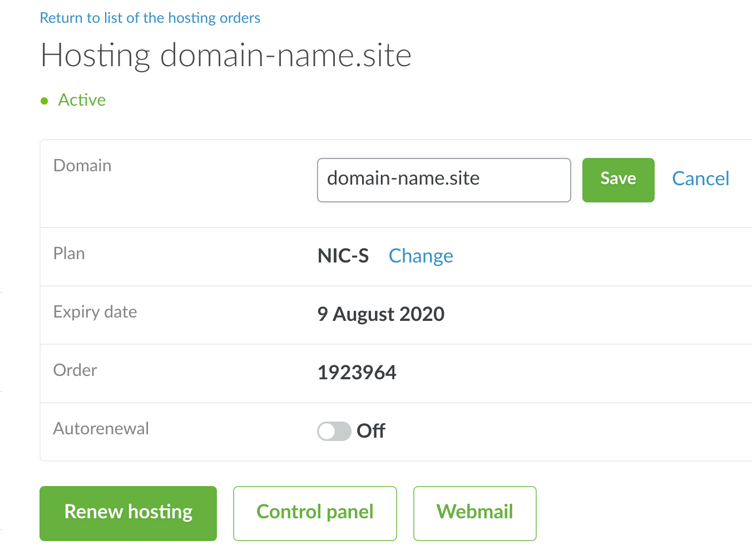
Task: Toggle the Autorenewal switch
Action: click(334, 431)
